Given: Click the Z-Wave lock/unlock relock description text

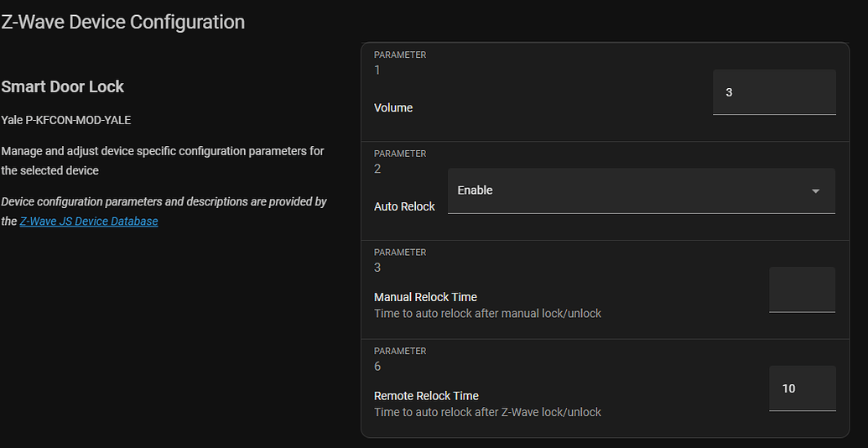Looking at the screenshot, I should 487,412.
